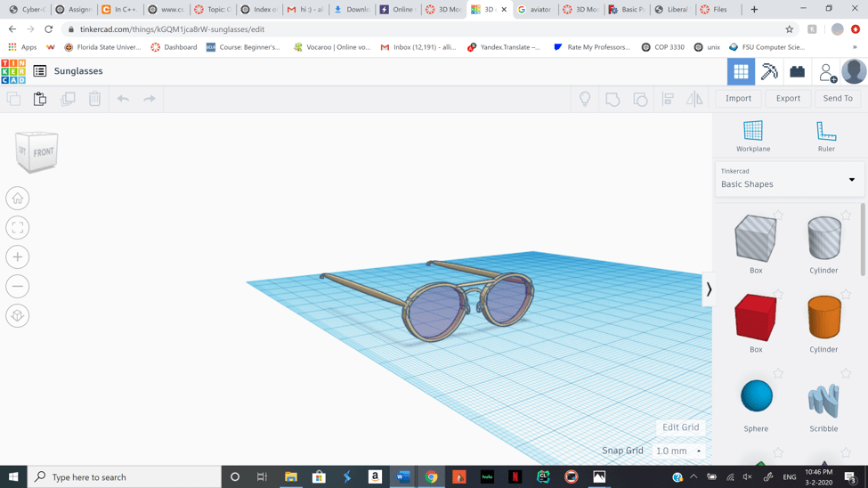868x488 pixels.
Task: Favorite the red Box shape star
Action: 778,294
